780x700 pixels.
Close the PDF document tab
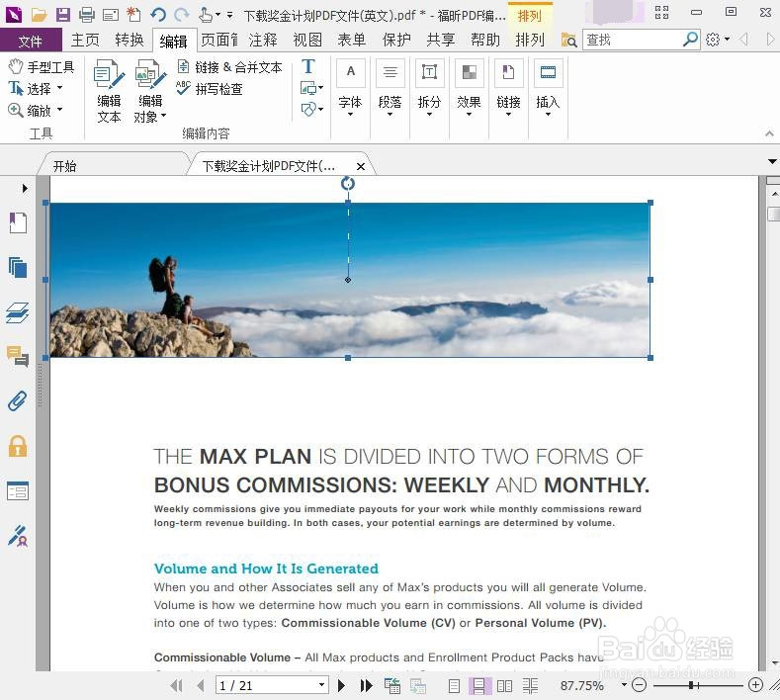click(361, 167)
